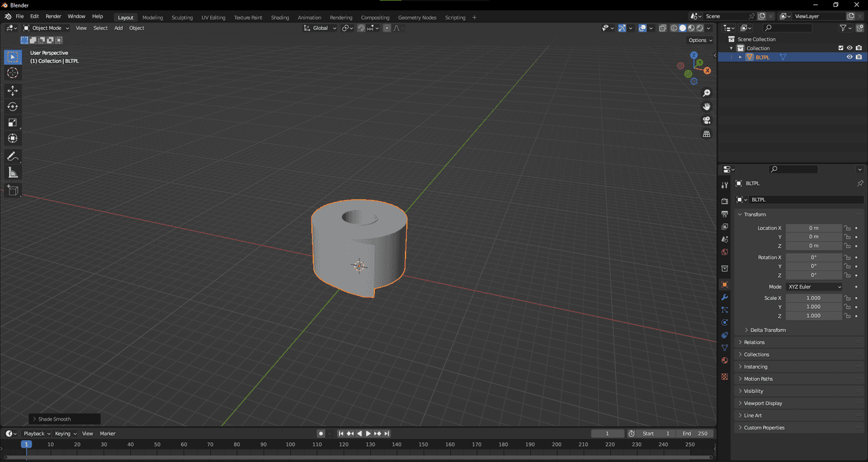This screenshot has width=868, height=462.
Task: Activate the Annotate tool
Action: tap(13, 156)
